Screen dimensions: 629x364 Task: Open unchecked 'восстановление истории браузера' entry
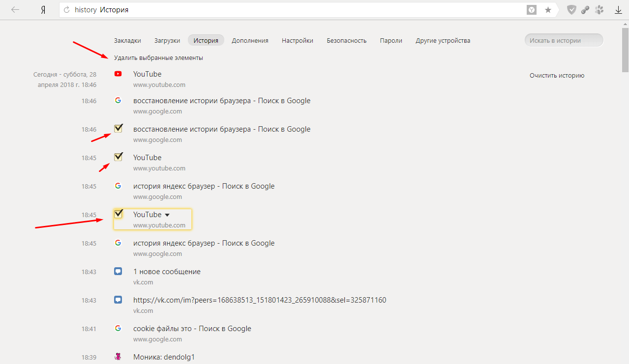tap(222, 101)
